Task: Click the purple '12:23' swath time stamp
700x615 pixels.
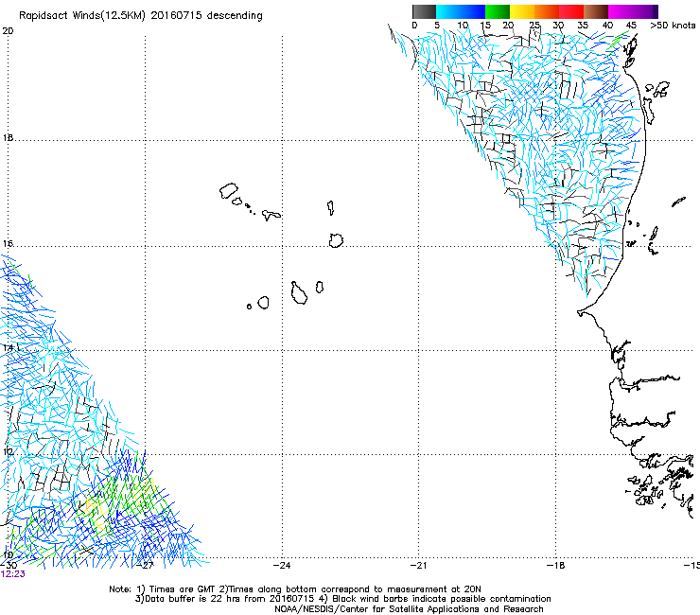Action: click(x=13, y=574)
